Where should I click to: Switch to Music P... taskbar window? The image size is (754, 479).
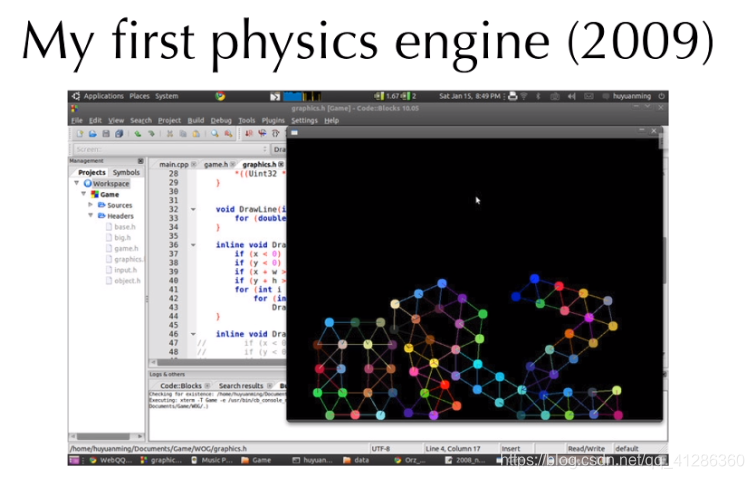pos(211,460)
